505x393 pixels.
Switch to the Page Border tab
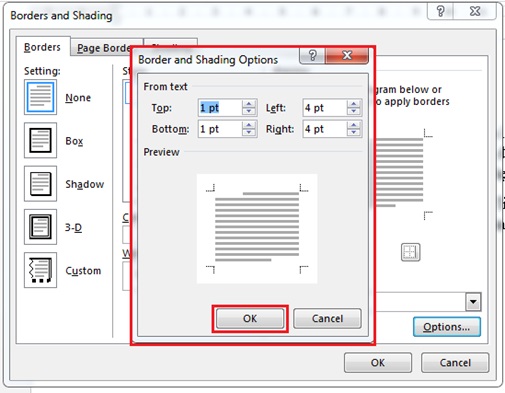(103, 48)
